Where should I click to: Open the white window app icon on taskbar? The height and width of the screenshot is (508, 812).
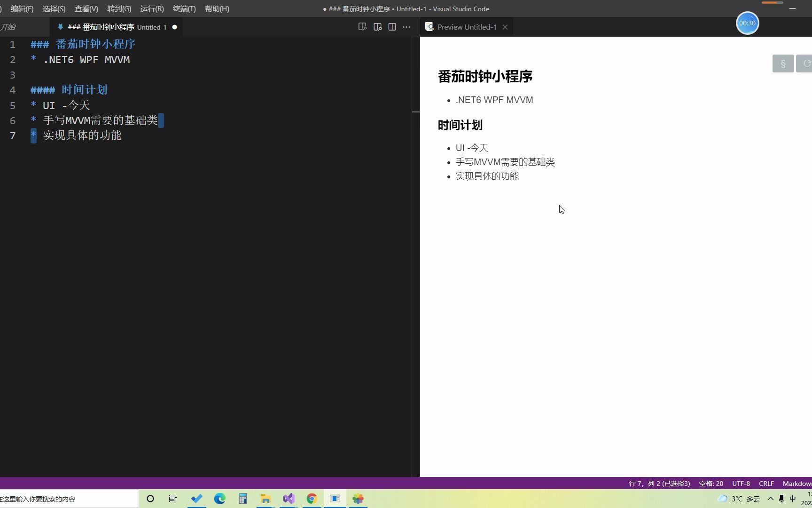[335, 499]
